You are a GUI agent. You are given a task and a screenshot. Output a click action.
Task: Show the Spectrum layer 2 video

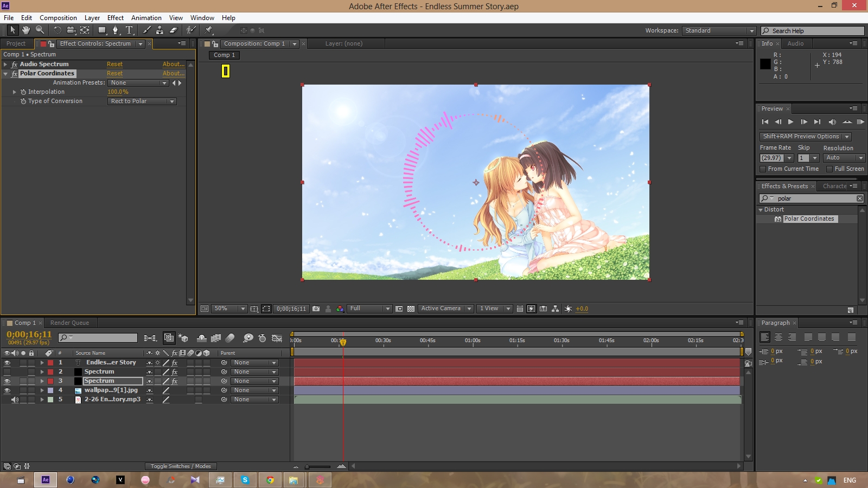(x=7, y=372)
